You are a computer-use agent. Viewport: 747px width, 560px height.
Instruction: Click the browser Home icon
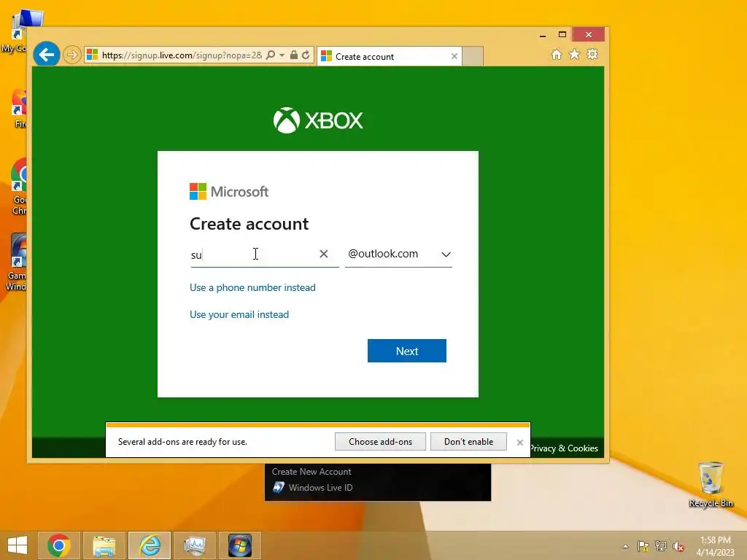click(556, 54)
